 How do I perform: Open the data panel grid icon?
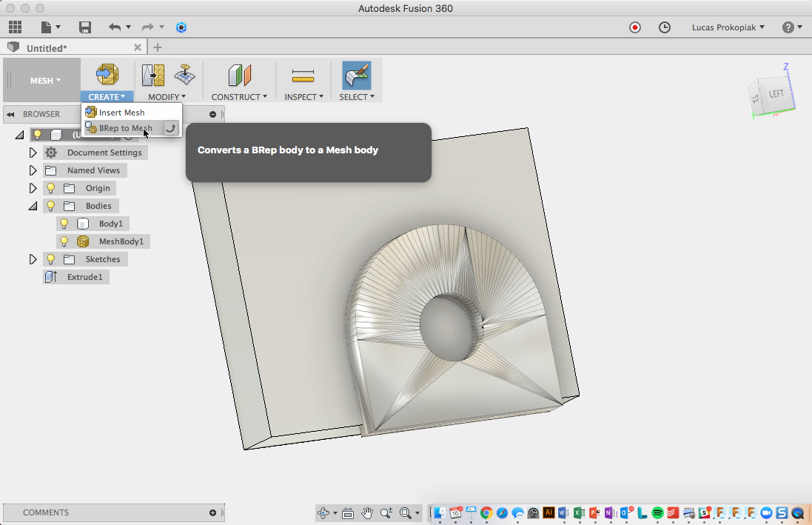[x=15, y=27]
